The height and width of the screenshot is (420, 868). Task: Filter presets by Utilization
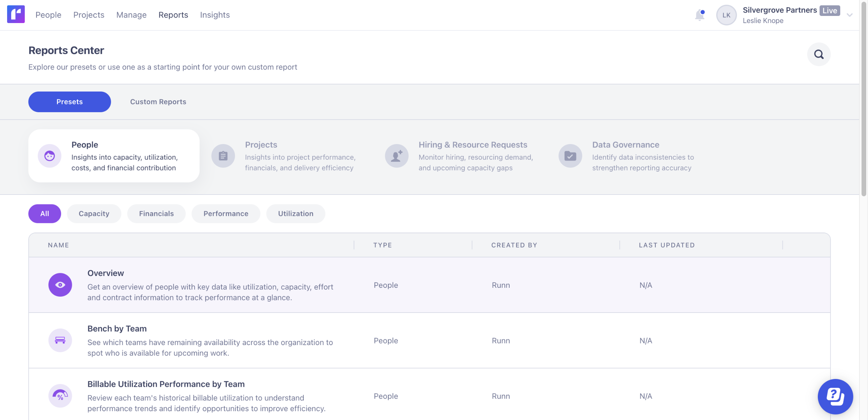[295, 214]
